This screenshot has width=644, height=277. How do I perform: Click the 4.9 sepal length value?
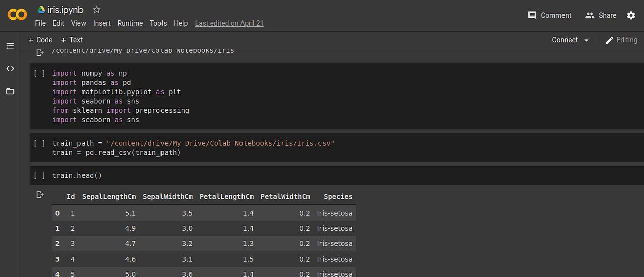[130, 228]
